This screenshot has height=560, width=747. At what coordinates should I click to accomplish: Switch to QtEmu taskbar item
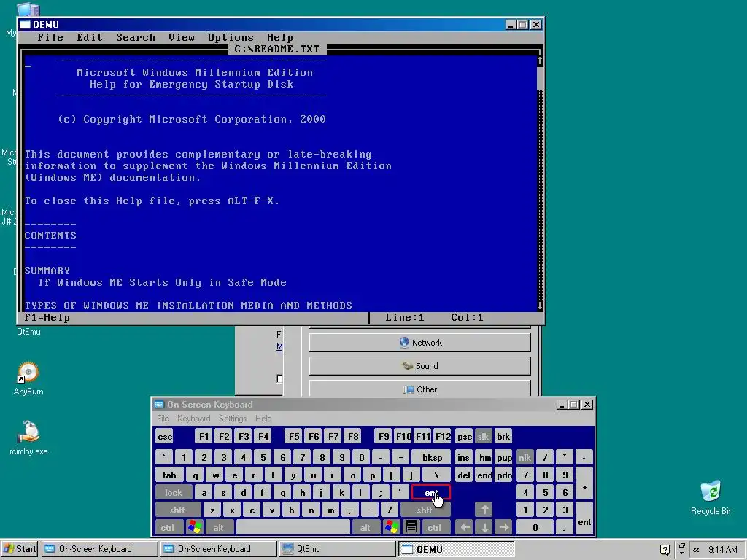point(336,548)
